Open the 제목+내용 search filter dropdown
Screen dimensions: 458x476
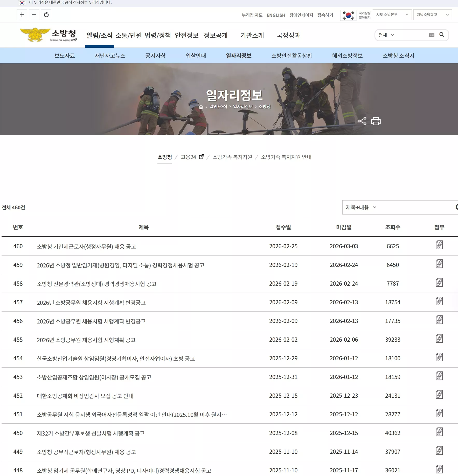tap(362, 208)
